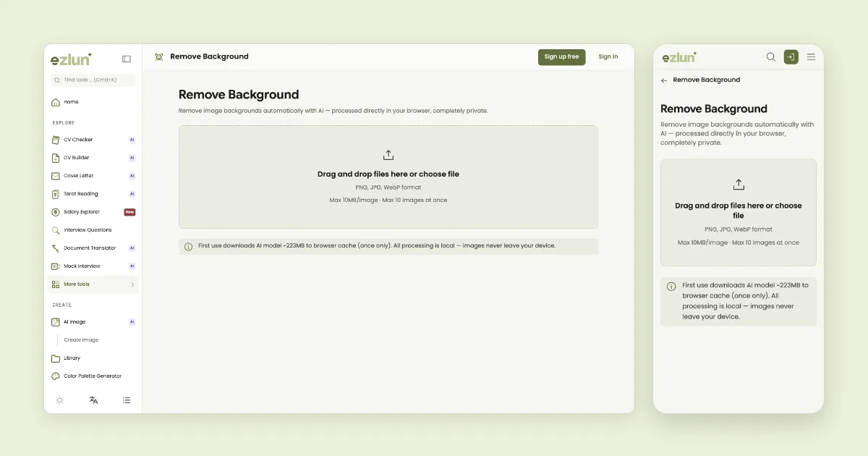This screenshot has width=868, height=456.
Task: Click the list icon at sidebar bottom
Action: pos(127,400)
